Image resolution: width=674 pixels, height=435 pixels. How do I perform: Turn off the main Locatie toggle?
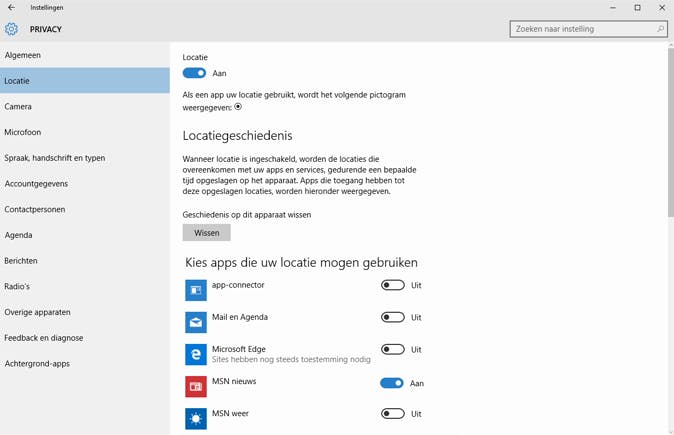pyautogui.click(x=194, y=73)
